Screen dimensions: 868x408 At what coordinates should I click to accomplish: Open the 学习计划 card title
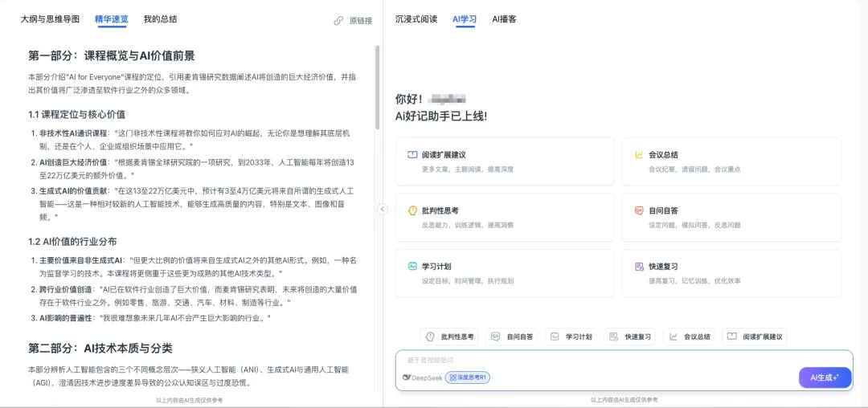point(436,267)
